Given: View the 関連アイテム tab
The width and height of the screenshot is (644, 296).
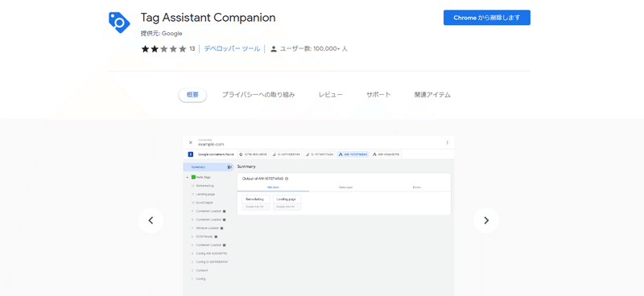Looking at the screenshot, I should tap(432, 95).
